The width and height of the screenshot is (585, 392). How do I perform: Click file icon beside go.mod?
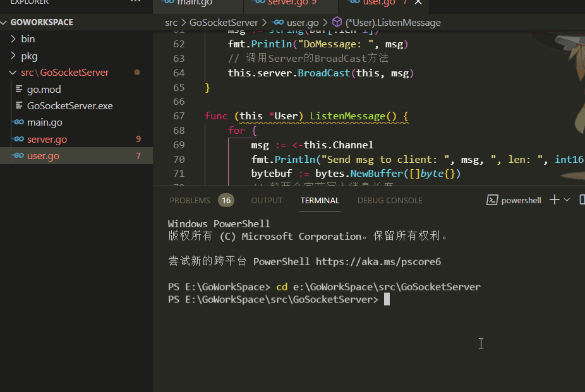pyautogui.click(x=19, y=88)
